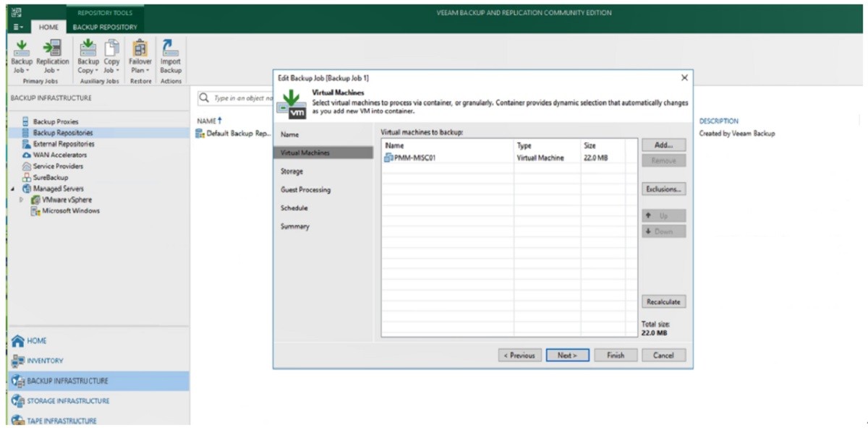Click the Import Backup ribbon icon

coord(171,56)
